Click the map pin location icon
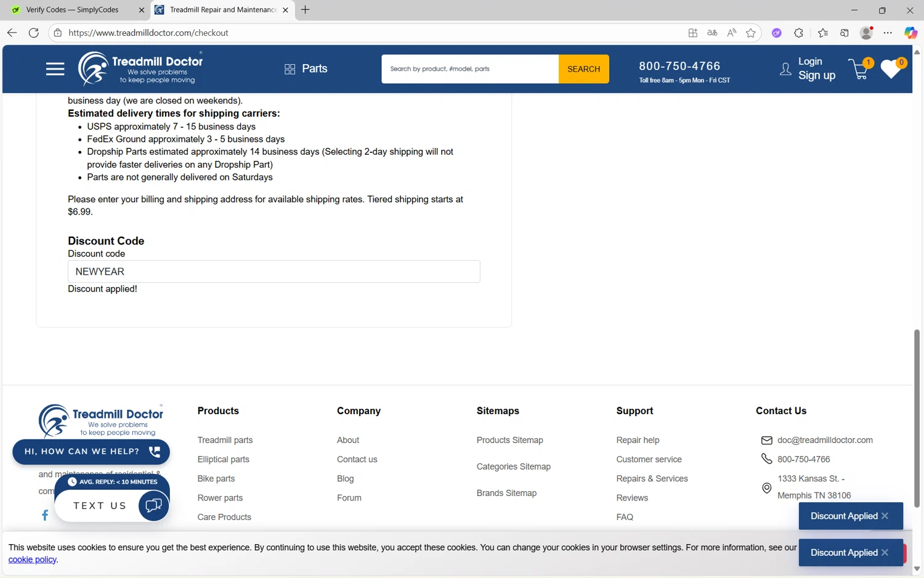The image size is (924, 578). click(766, 488)
